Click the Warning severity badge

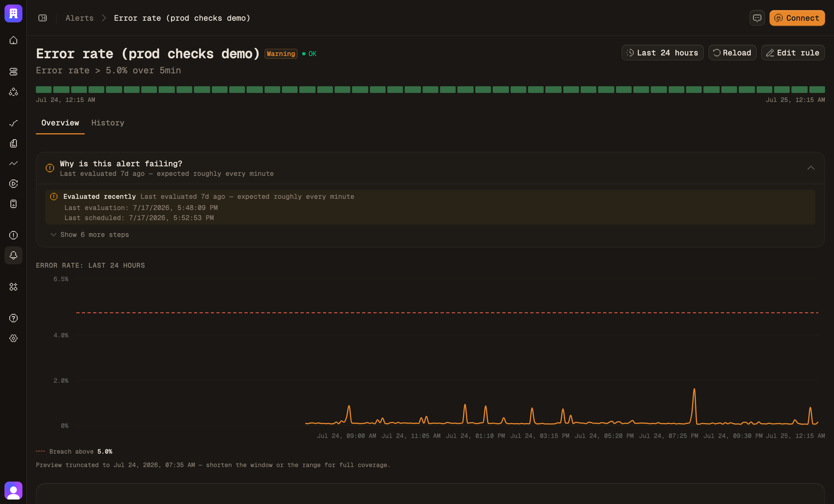click(x=281, y=54)
